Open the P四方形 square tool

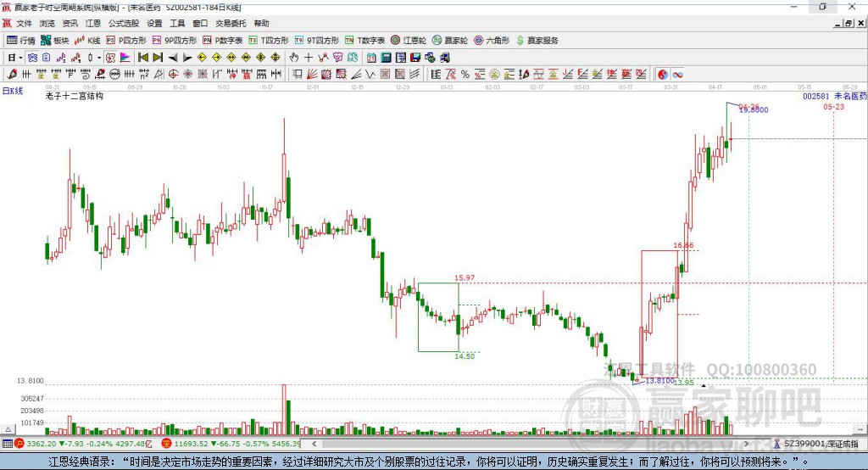[125, 41]
